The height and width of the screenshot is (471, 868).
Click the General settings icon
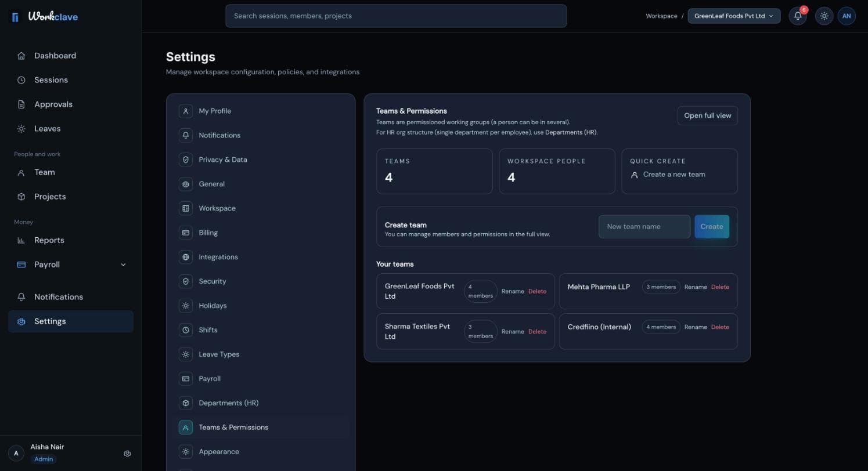pyautogui.click(x=186, y=184)
